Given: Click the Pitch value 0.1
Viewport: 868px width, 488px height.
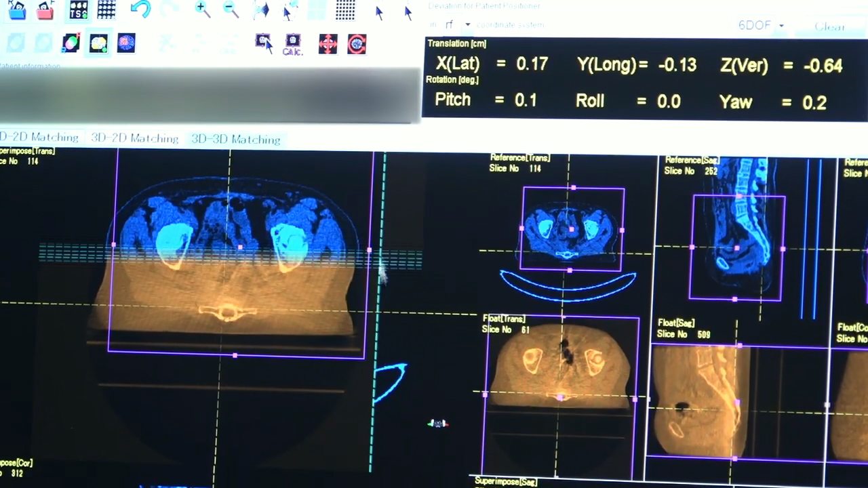Looking at the screenshot, I should pyautogui.click(x=526, y=100).
